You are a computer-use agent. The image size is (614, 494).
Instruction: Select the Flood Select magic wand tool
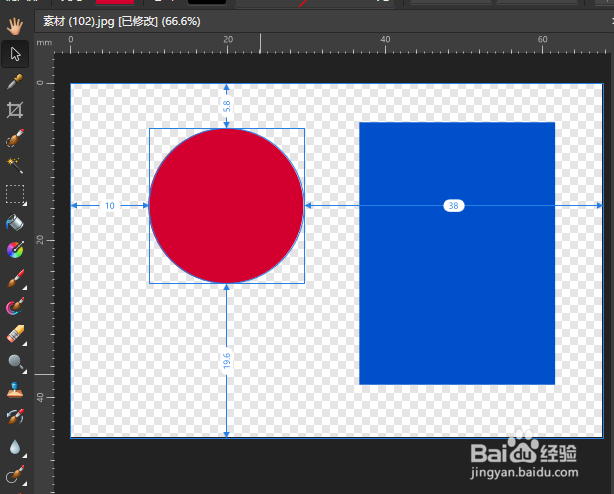[x=15, y=166]
